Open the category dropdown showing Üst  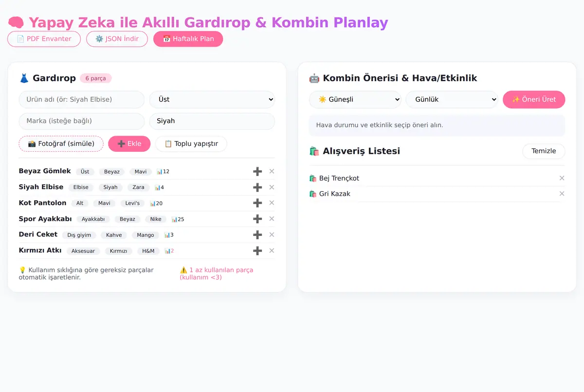point(212,99)
